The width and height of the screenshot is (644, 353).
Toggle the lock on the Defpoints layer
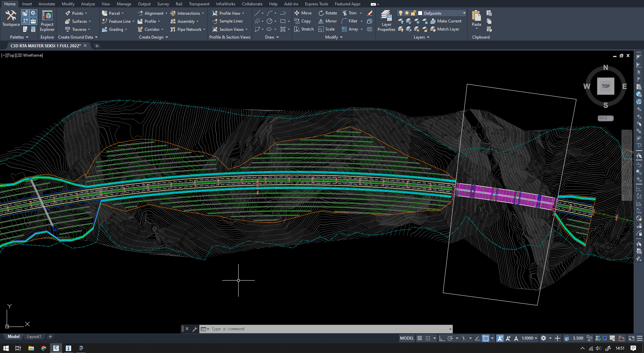413,13
